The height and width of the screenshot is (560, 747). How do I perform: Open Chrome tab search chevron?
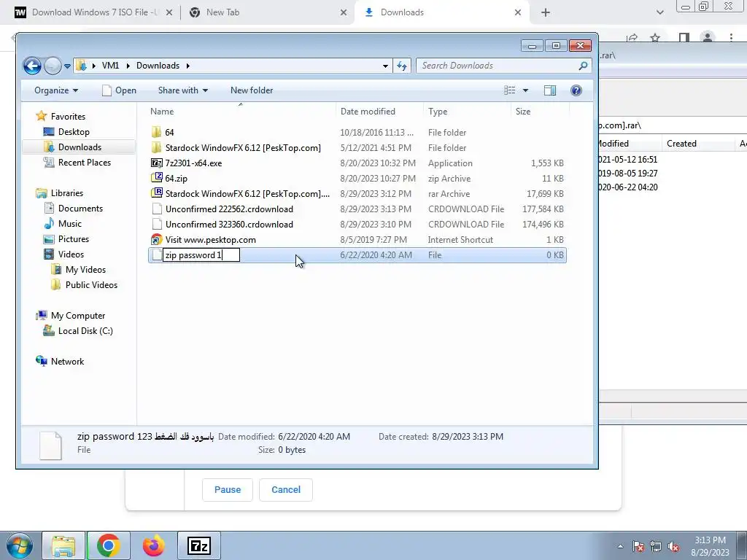coord(659,13)
